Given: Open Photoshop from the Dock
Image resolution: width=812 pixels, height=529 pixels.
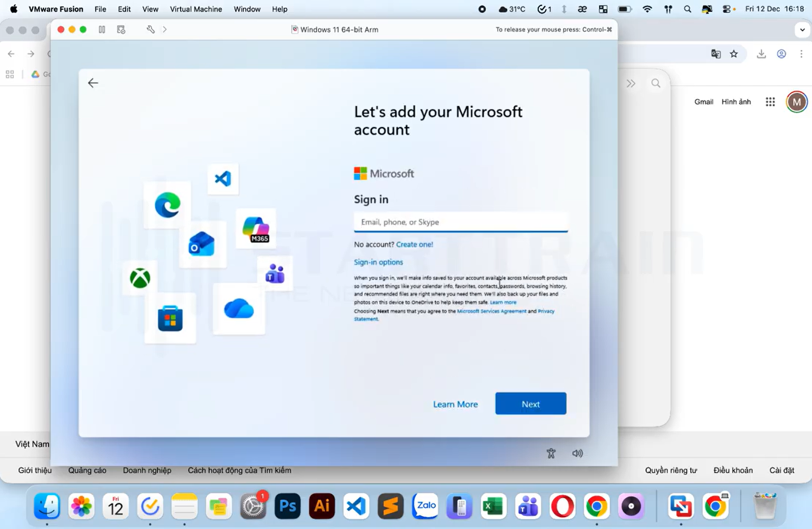Looking at the screenshot, I should click(x=287, y=506).
